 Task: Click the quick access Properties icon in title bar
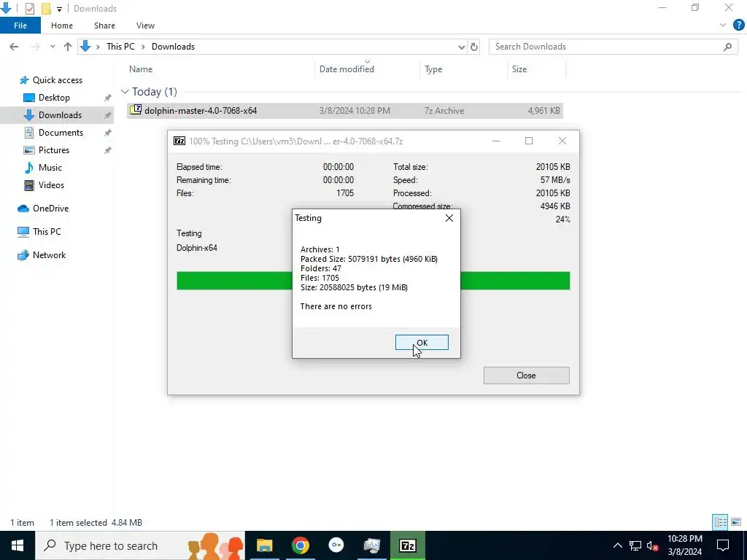29,9
